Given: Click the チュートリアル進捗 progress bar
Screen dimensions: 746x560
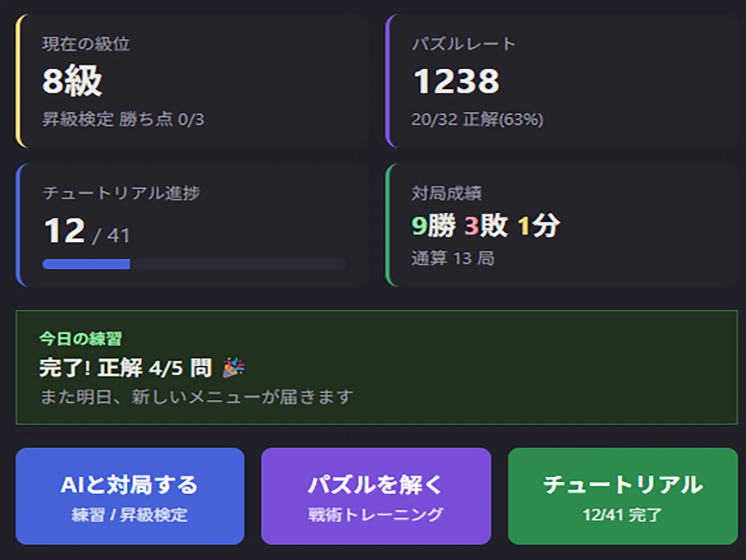Looking at the screenshot, I should point(194,264).
